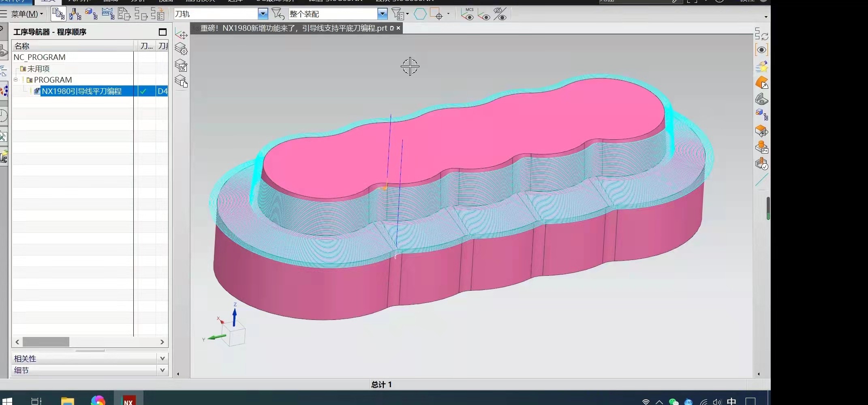Click the hand with star icon
Viewport: 868px width, 405px height.
coord(762,66)
